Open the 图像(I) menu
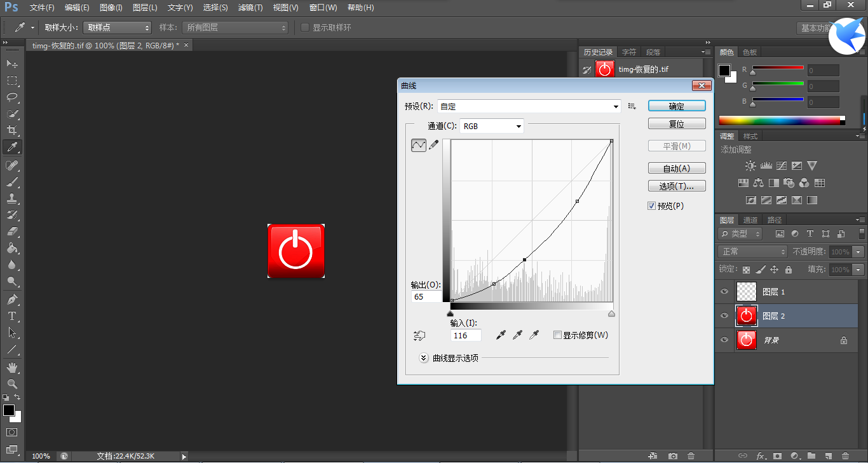The image size is (868, 463). [111, 8]
